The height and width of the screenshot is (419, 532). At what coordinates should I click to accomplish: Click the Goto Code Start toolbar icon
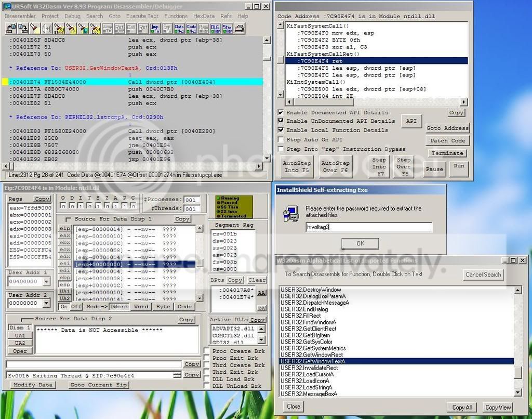[x=59, y=29]
